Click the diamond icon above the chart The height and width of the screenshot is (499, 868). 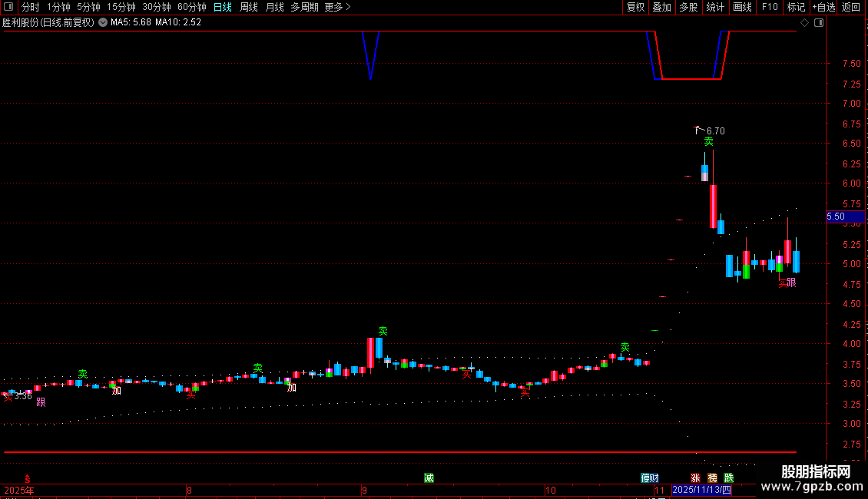(805, 23)
